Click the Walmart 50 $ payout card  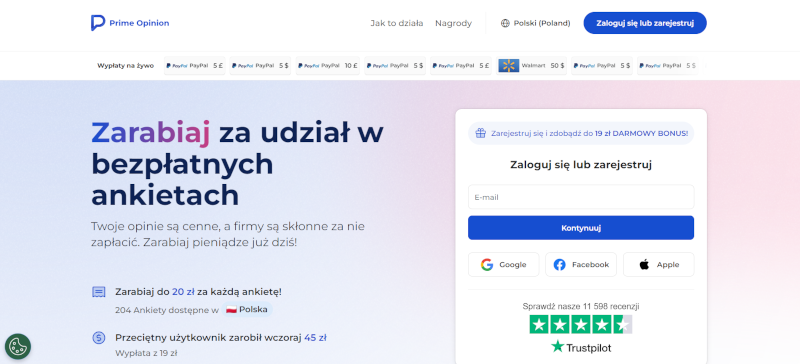[x=531, y=65]
